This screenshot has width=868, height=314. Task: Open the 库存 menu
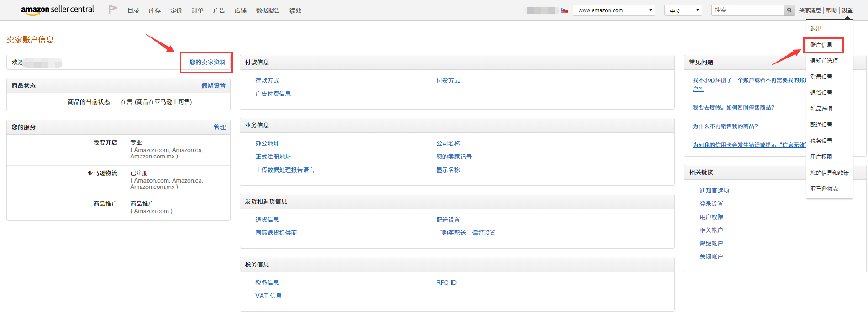click(155, 10)
